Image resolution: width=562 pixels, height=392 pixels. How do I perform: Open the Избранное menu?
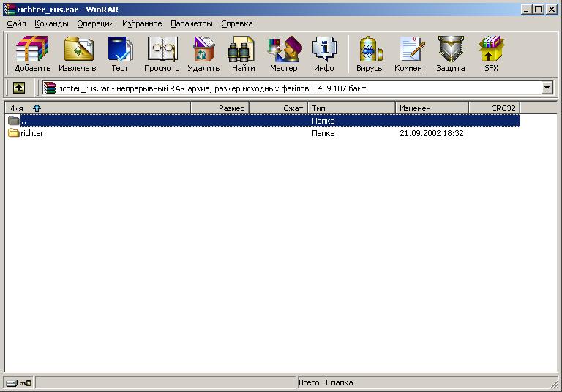pyautogui.click(x=142, y=23)
